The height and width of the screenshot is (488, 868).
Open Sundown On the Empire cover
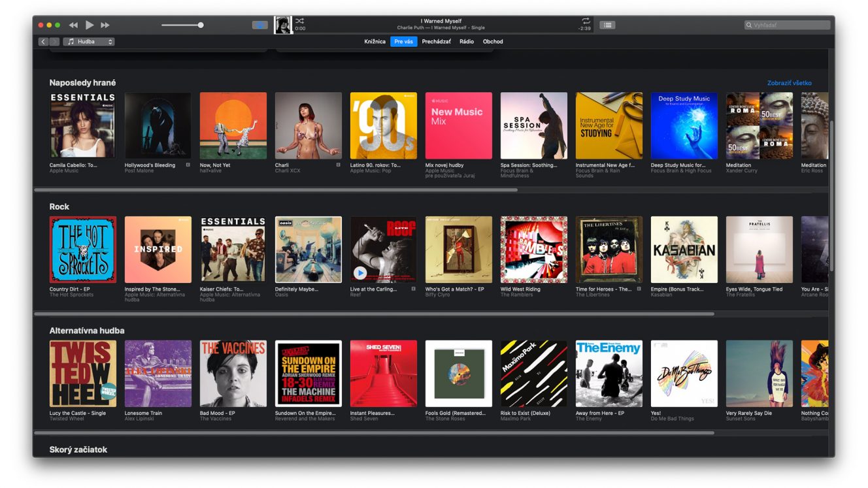pyautogui.click(x=309, y=374)
